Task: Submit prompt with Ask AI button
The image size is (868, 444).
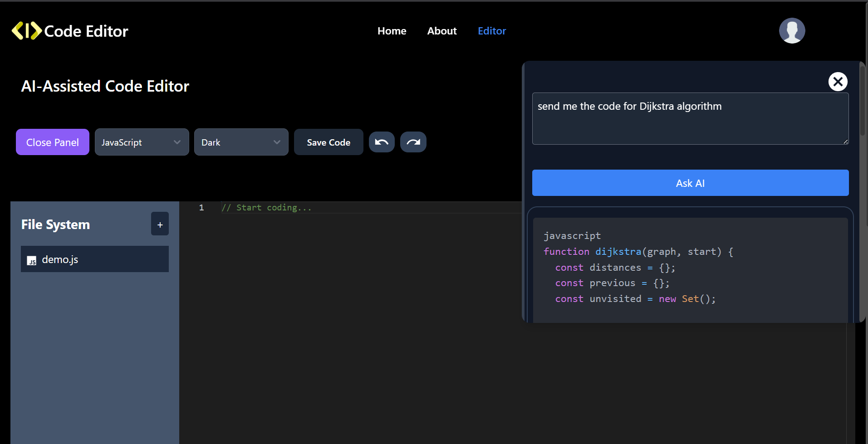Action: tap(690, 183)
